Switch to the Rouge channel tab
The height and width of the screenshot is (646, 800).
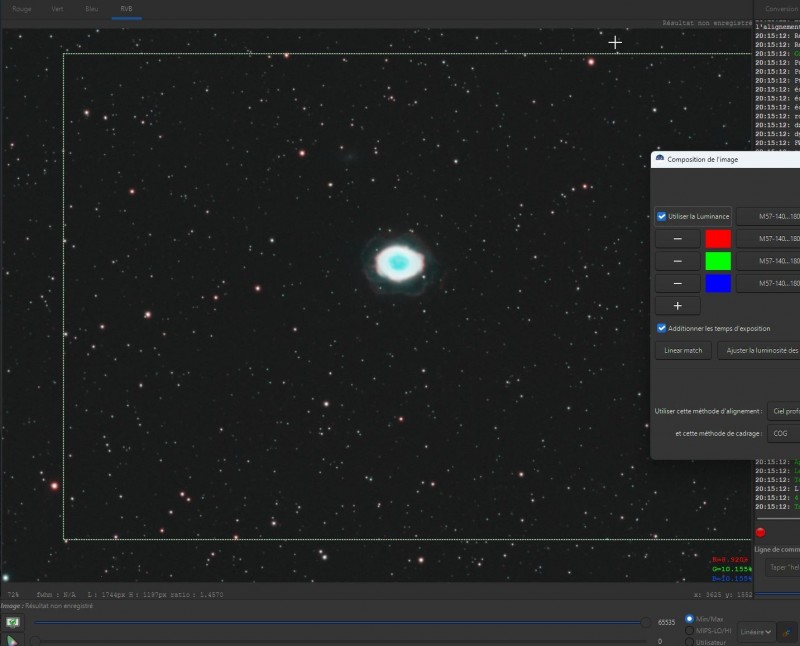[22, 9]
